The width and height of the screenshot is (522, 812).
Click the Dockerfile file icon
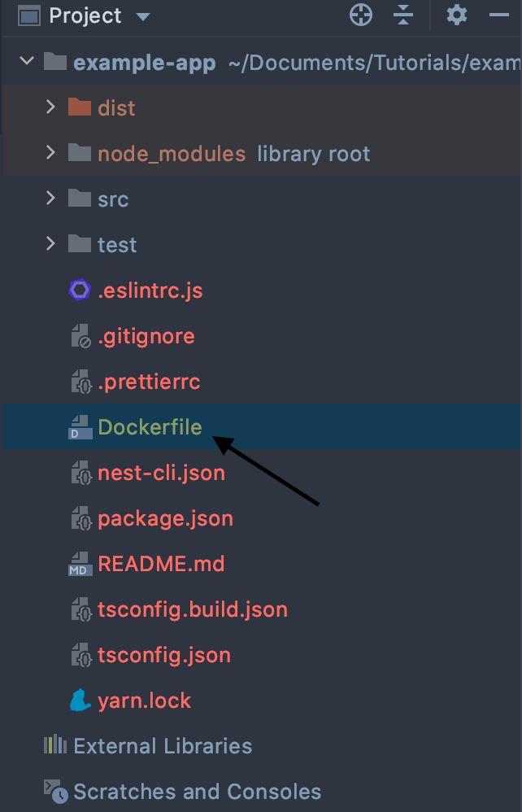tap(79, 427)
